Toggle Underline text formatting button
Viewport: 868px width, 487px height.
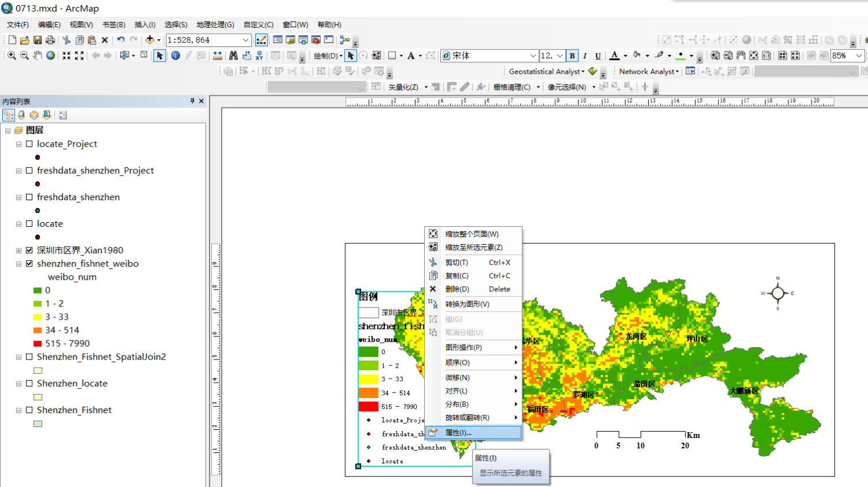tap(598, 55)
